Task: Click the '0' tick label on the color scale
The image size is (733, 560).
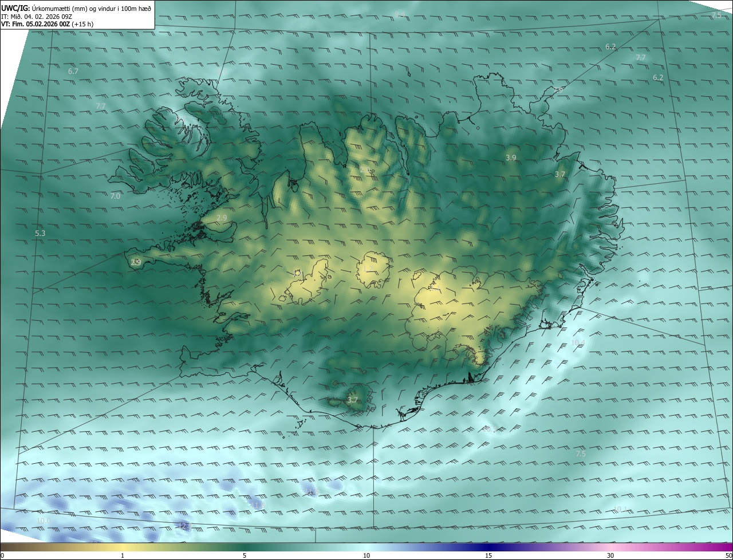Action: tap(2, 555)
